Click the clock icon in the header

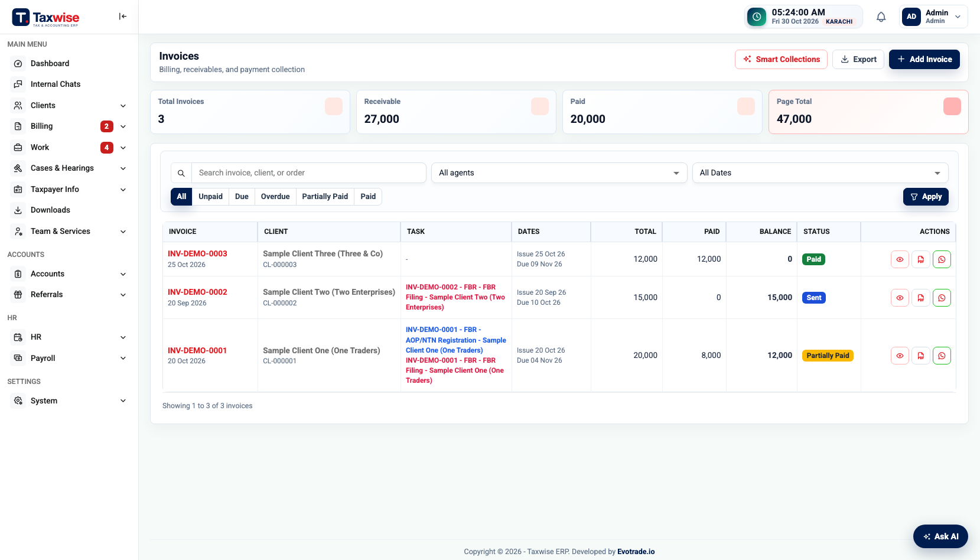pos(757,17)
